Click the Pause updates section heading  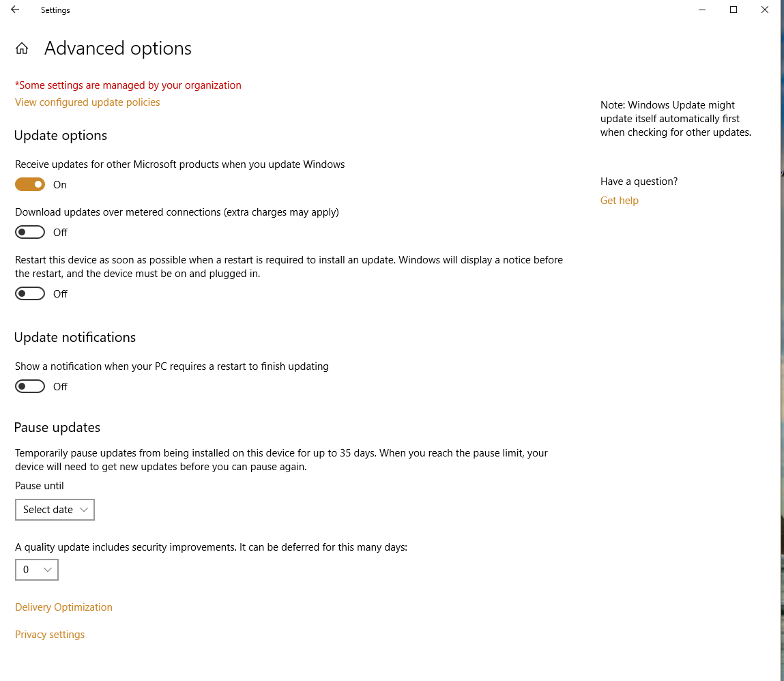(x=57, y=428)
